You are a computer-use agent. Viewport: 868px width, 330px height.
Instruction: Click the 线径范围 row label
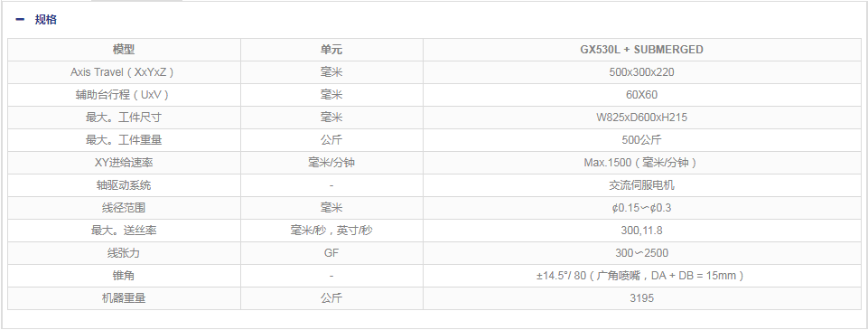(x=124, y=208)
